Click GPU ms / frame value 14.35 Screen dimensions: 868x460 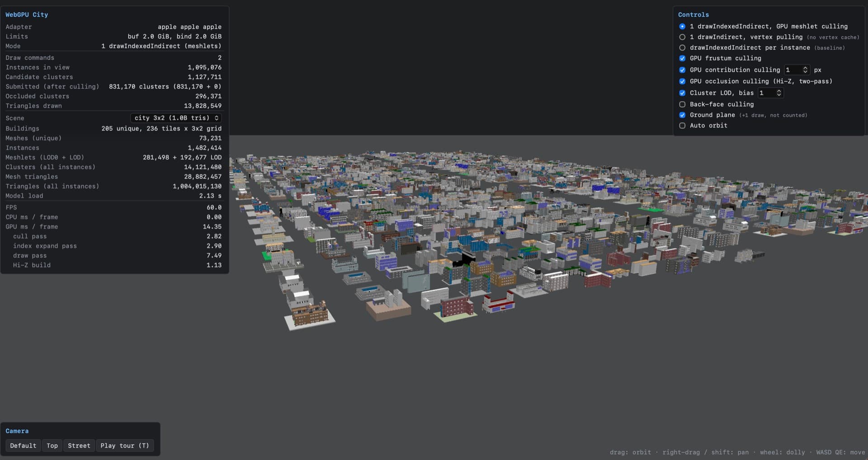pyautogui.click(x=212, y=227)
